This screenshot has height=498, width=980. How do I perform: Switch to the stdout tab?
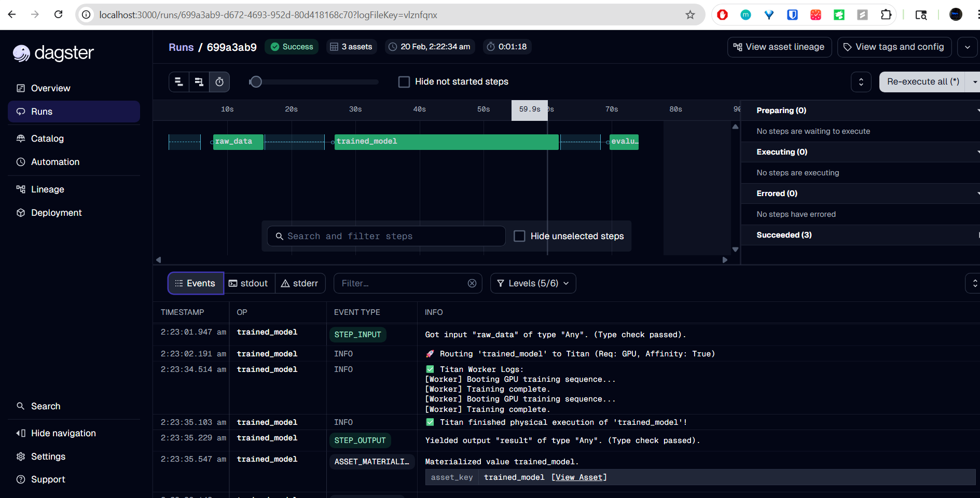click(249, 283)
